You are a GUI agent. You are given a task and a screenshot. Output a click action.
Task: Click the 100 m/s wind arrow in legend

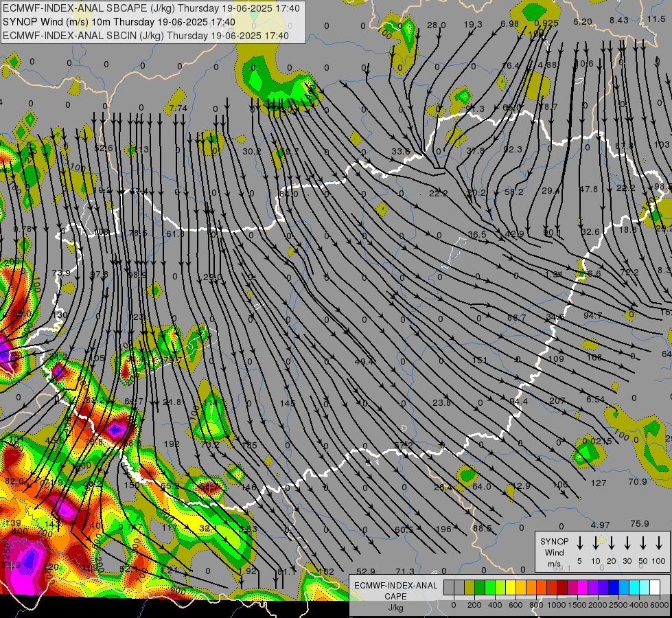point(659,543)
